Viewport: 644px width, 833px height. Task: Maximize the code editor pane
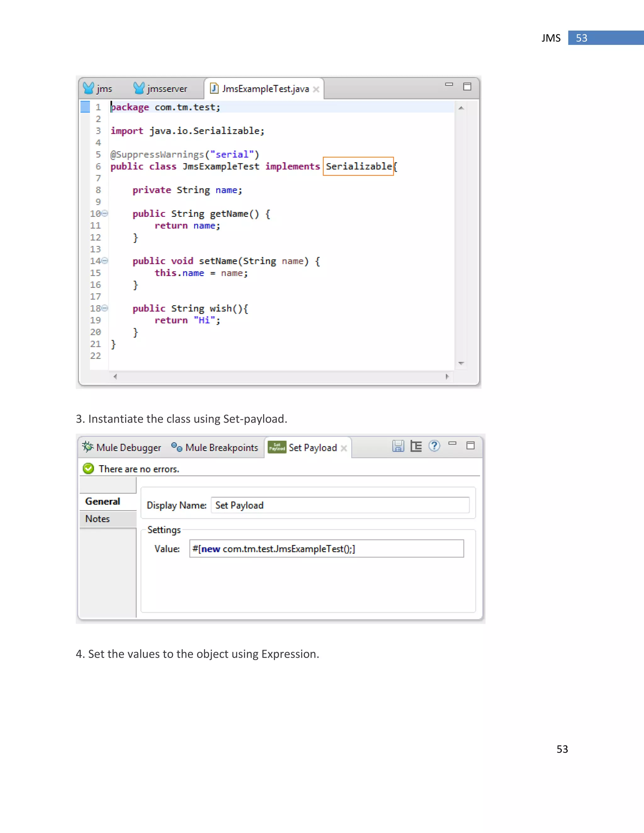click(x=467, y=86)
